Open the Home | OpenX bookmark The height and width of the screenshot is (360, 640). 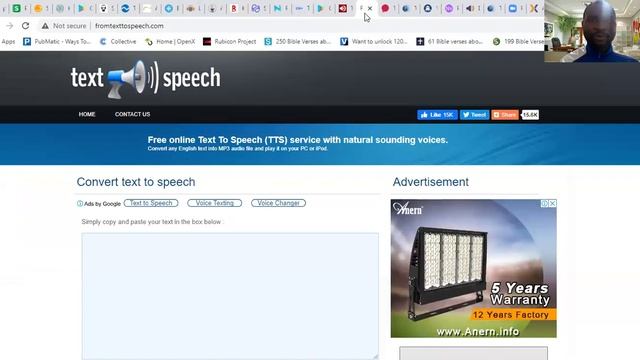point(170,41)
